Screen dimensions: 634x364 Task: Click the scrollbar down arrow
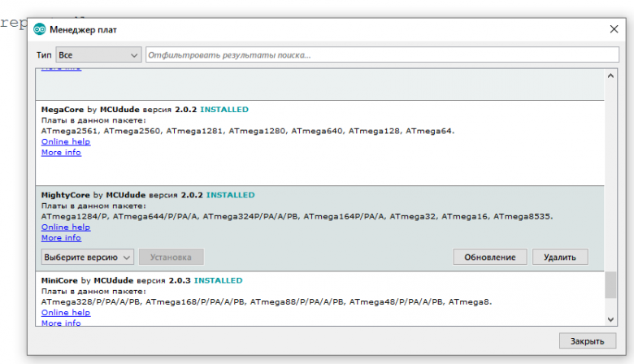(x=610, y=319)
